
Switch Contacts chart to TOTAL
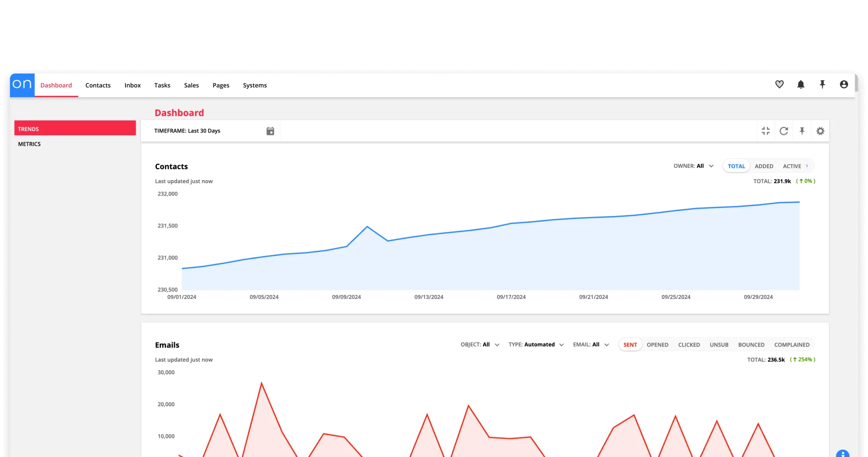(x=736, y=166)
